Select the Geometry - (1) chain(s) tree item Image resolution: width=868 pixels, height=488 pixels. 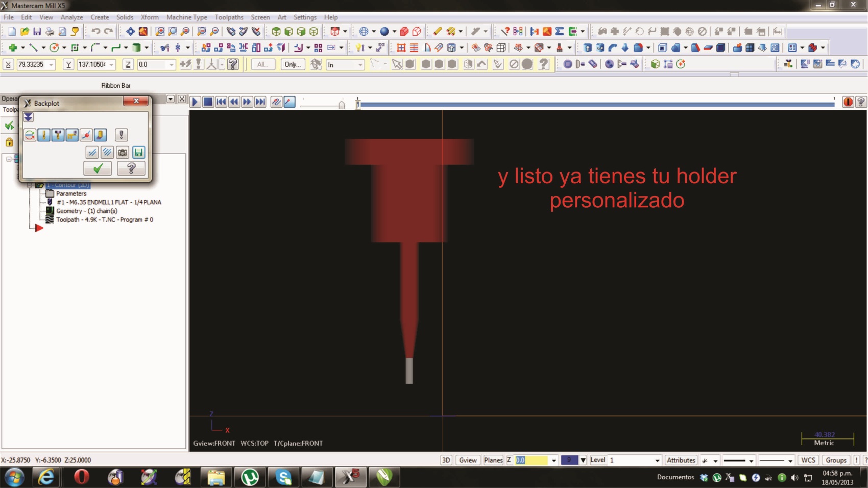tap(86, 211)
